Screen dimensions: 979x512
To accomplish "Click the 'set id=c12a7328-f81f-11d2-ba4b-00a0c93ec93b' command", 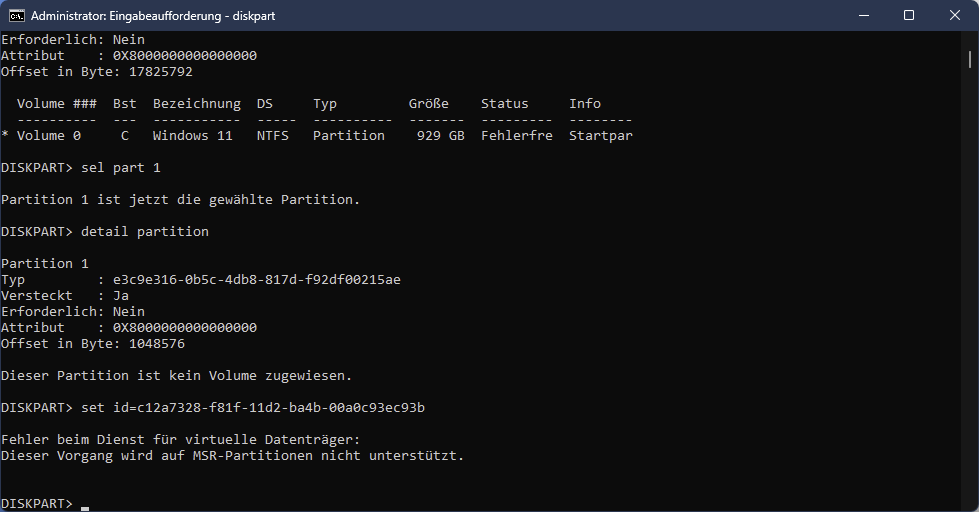I will coord(253,408).
